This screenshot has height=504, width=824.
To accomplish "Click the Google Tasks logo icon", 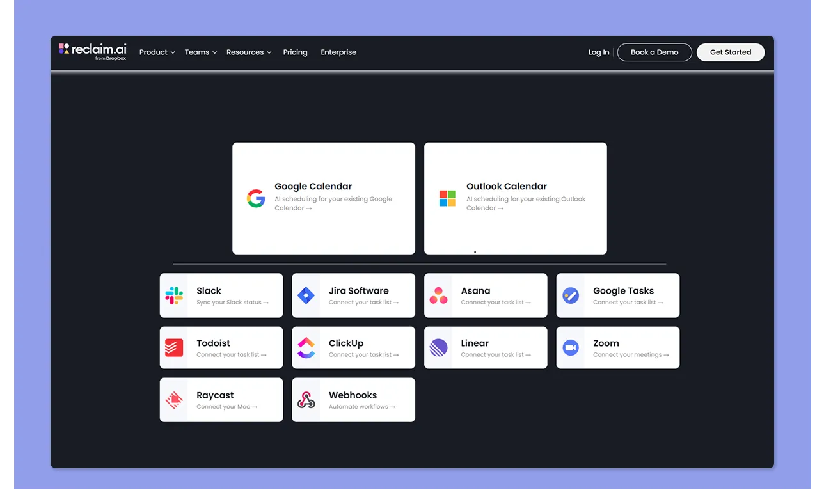I will [x=571, y=295].
